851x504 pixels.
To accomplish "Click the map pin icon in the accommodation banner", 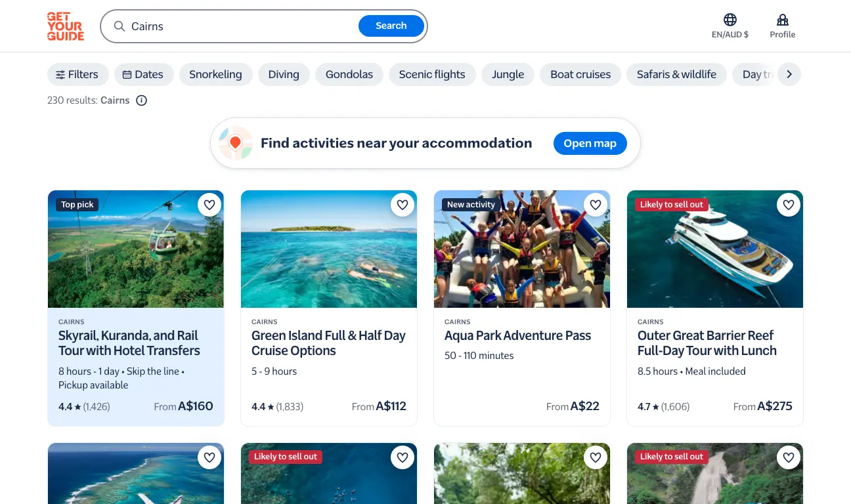I will [236, 143].
